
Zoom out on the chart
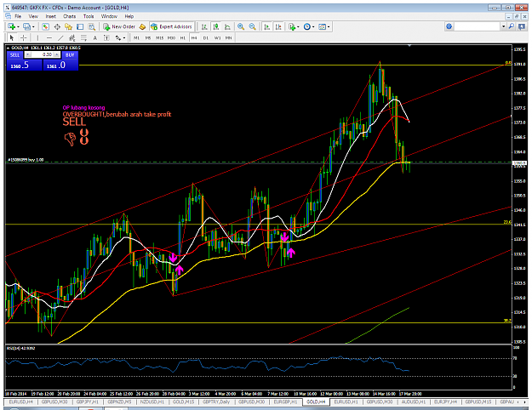click(253, 26)
